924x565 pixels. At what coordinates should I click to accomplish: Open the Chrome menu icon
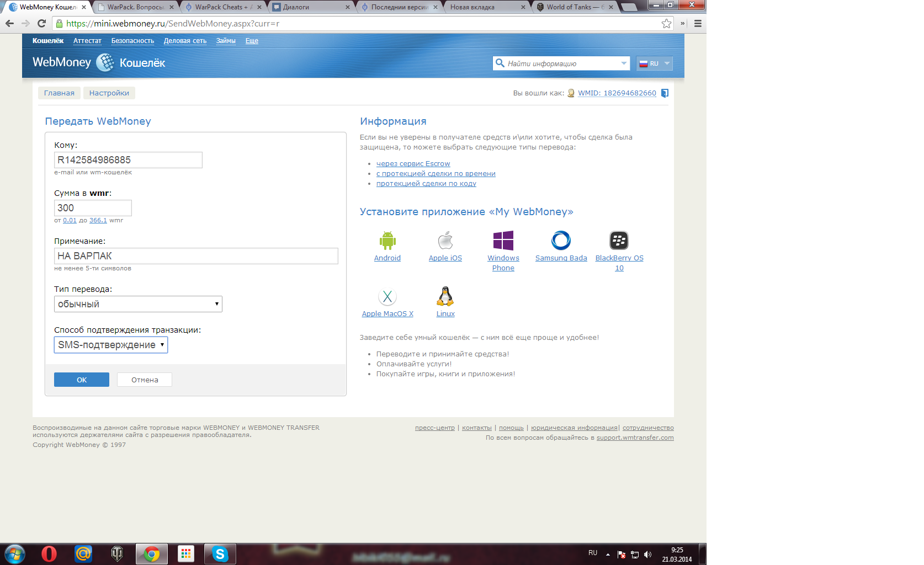pos(698,23)
